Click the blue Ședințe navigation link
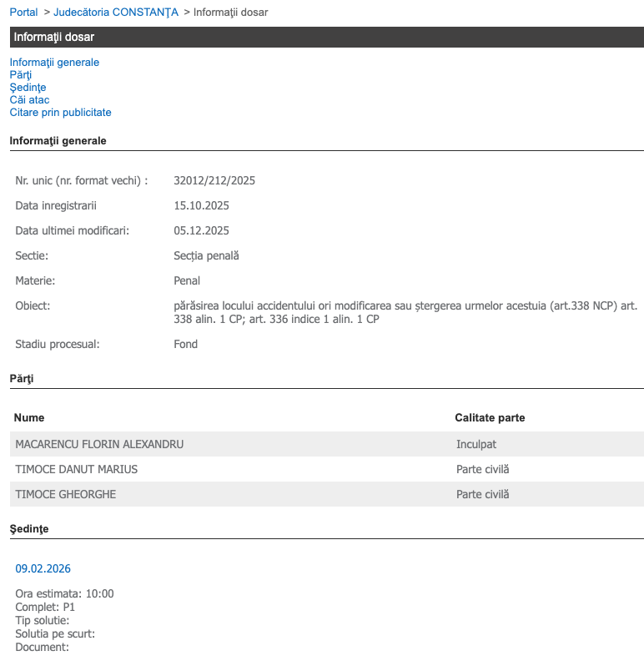 tap(28, 88)
